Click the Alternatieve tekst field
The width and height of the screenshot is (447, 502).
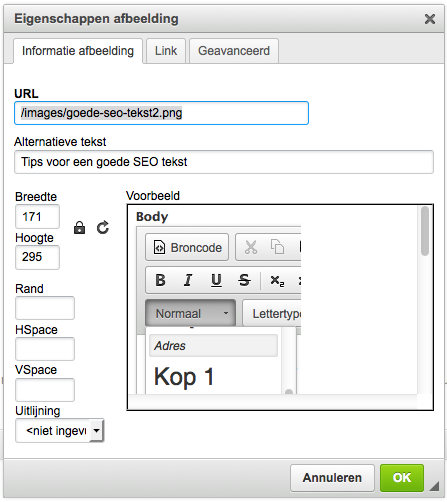click(224, 162)
